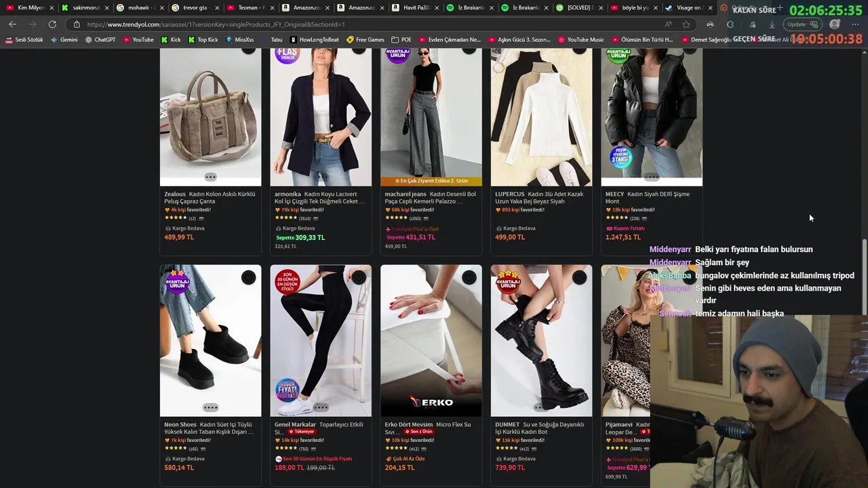This screenshot has width=868, height=488.
Task: Reload the Trendyol page
Action: click(52, 24)
